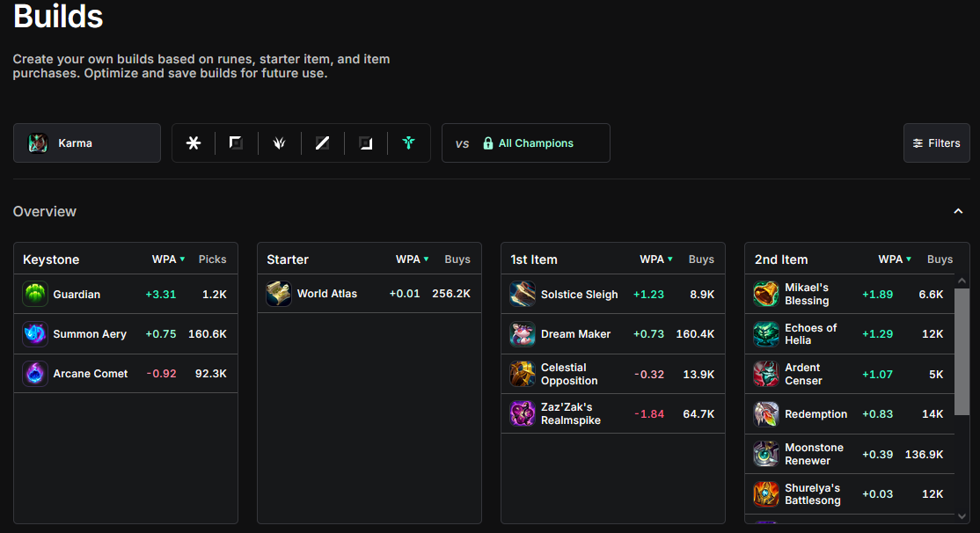Sort Starter table by WPA

pyautogui.click(x=412, y=259)
